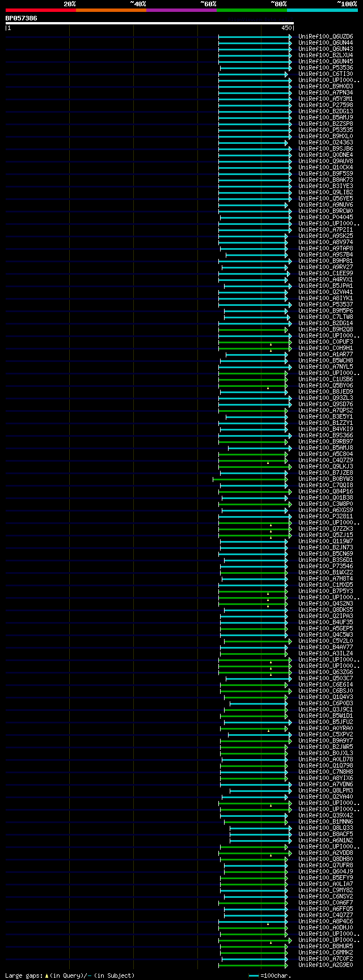Select label UniRef100_P73546
This screenshot has width=363, height=980.
[x=326, y=566]
